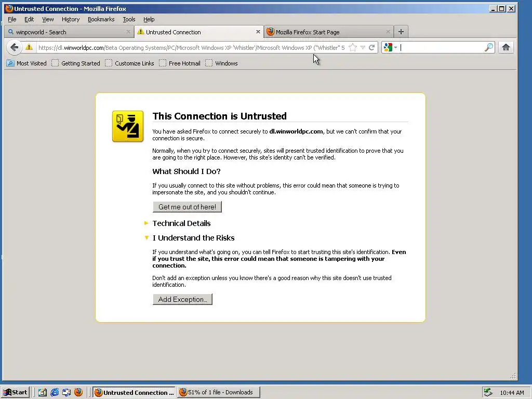Open the Tools menu
The image size is (532, 399).
[x=129, y=19]
